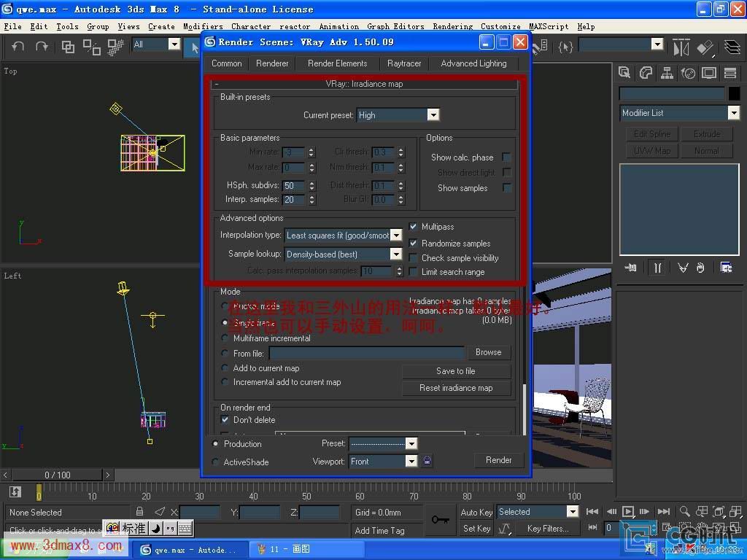Open the key filter Selected dropdown
The height and width of the screenshot is (560, 747).
coord(572,511)
